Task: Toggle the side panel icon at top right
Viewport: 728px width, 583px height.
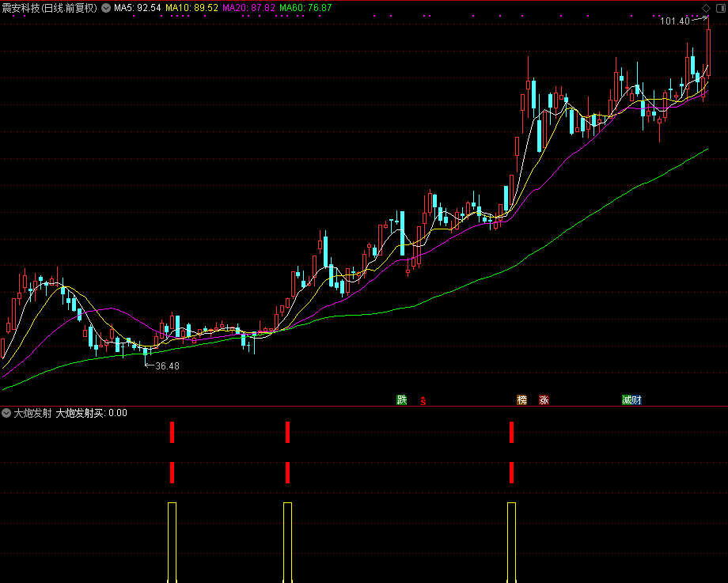Action: tap(721, 9)
